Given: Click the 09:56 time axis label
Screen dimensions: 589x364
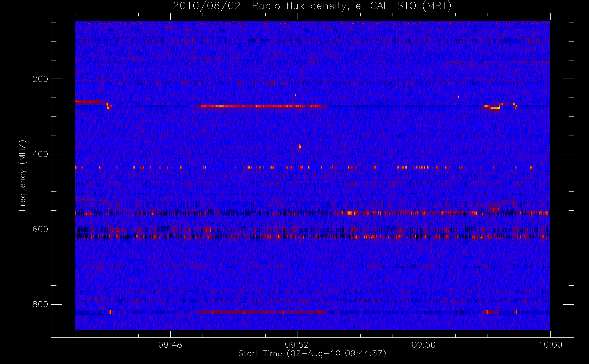Looking at the screenshot, I should click(423, 345).
